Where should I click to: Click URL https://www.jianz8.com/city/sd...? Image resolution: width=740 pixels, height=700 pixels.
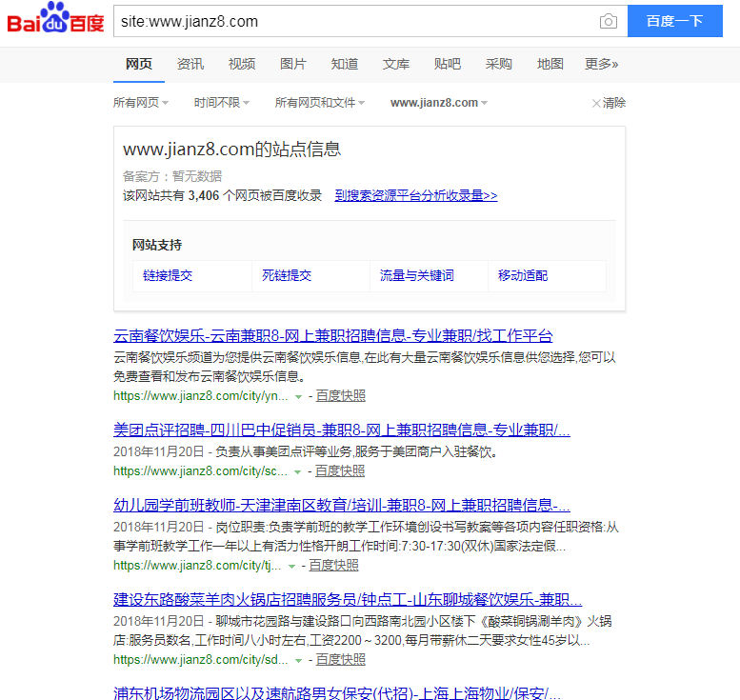coord(201,660)
